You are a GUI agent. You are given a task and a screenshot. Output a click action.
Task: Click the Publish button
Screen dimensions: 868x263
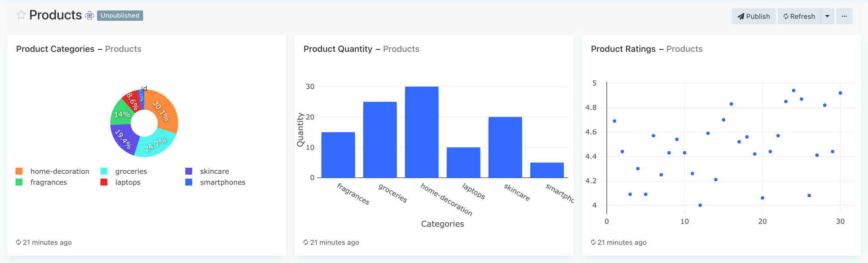(x=754, y=16)
